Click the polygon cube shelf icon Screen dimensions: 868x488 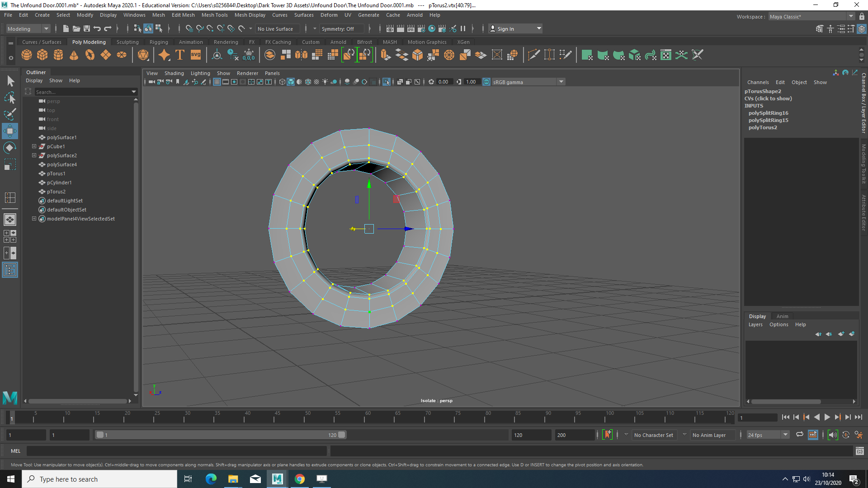tap(42, 55)
